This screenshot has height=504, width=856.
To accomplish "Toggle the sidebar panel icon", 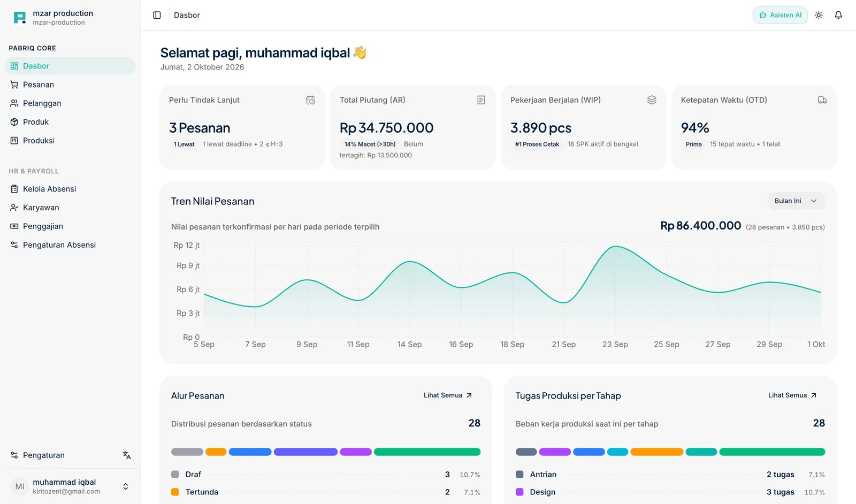I will pyautogui.click(x=157, y=15).
